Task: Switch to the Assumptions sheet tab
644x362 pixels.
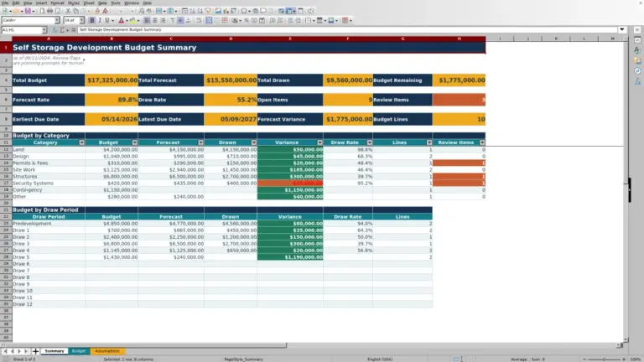Action: tap(106, 351)
